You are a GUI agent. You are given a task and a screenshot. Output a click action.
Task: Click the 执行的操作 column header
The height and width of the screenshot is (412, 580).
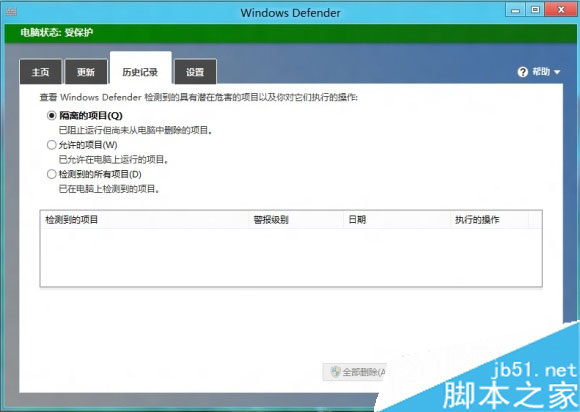(489, 220)
